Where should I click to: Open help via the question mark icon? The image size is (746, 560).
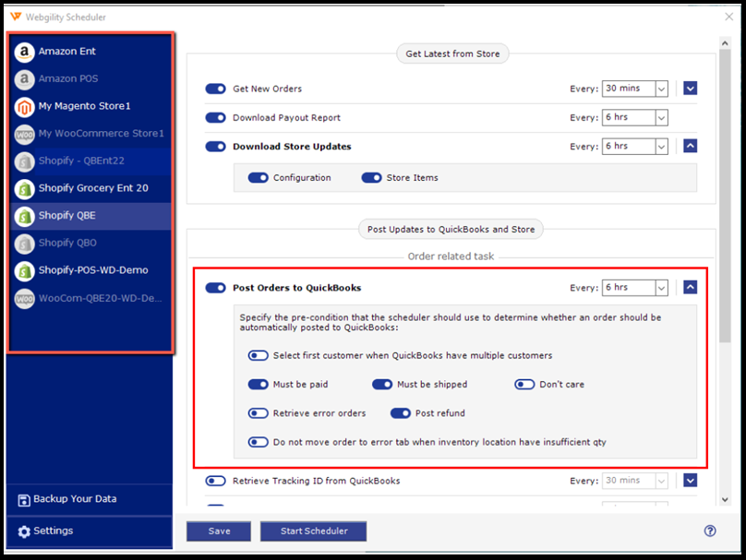pos(710,530)
